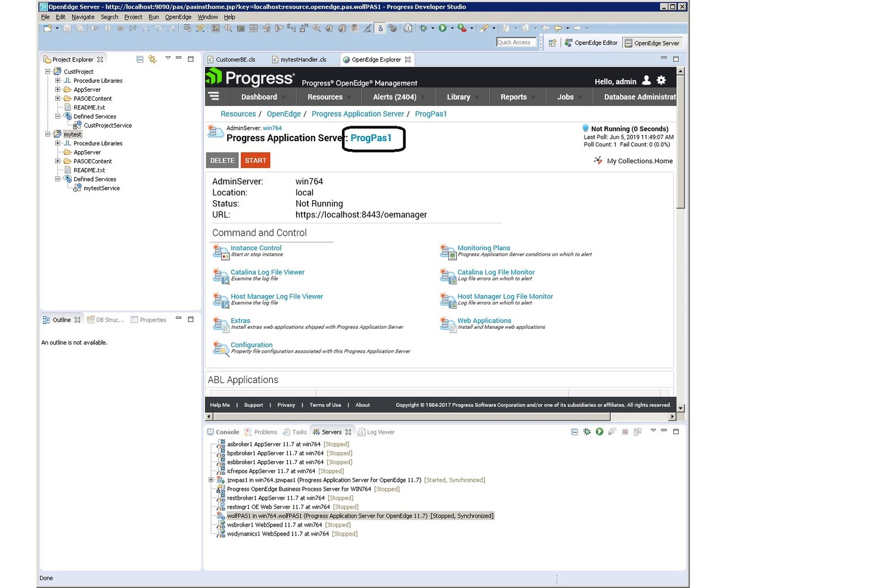The image size is (882, 588).
Task: Close the OpenEdge Explorer editor tab
Action: coord(408,60)
